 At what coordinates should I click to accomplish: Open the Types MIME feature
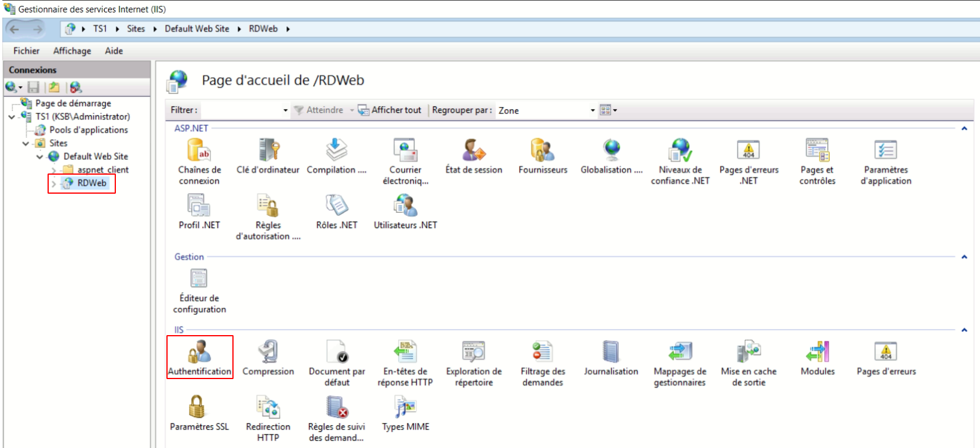point(405,413)
